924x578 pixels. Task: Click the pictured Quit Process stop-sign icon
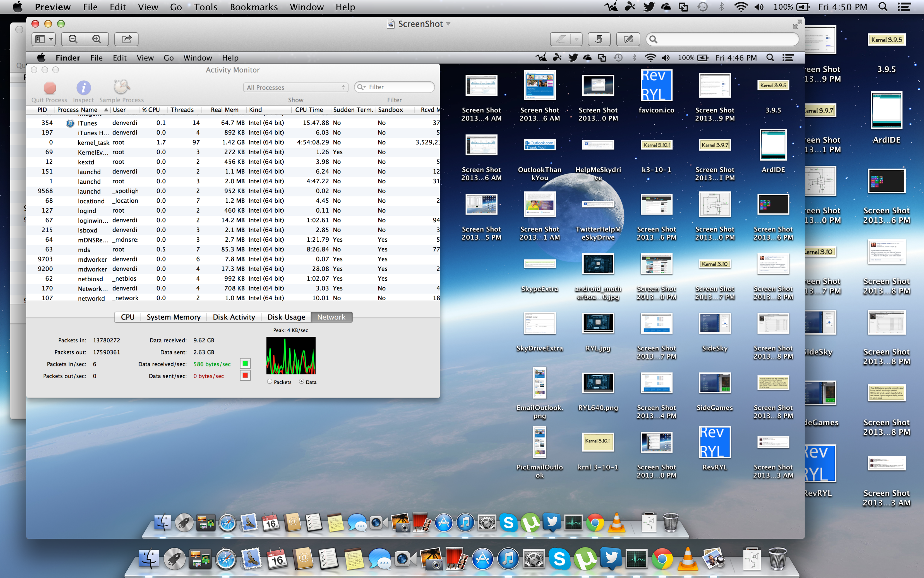(x=50, y=88)
